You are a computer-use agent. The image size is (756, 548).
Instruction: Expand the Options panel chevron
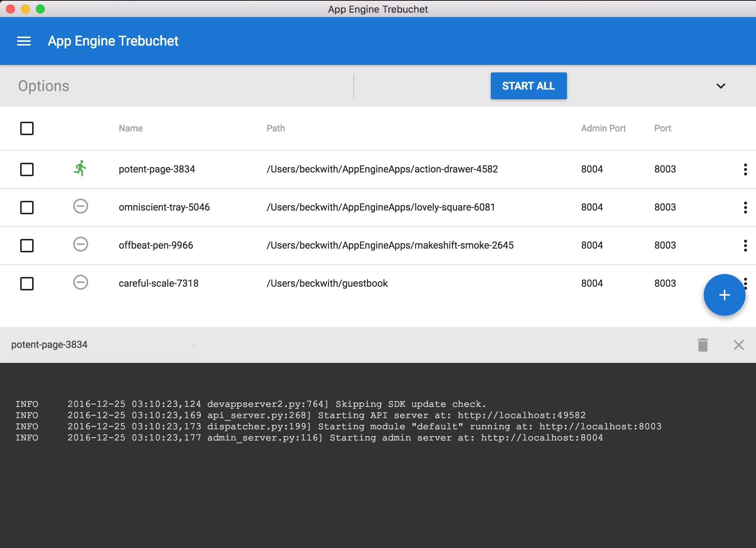[721, 86]
